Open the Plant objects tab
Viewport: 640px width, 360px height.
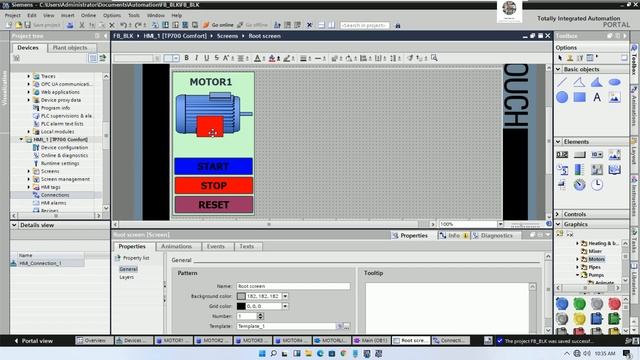[70, 48]
